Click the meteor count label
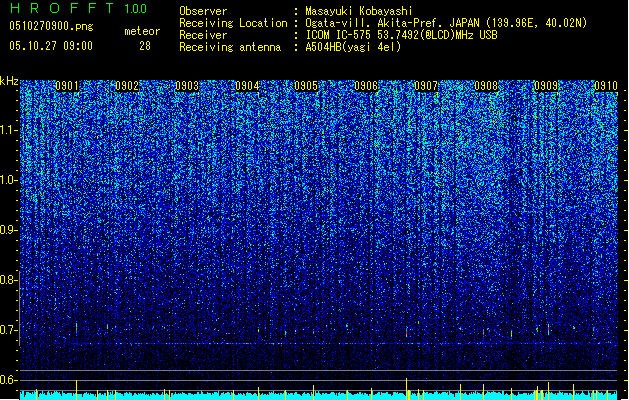The width and height of the screenshot is (629, 400). [142, 31]
